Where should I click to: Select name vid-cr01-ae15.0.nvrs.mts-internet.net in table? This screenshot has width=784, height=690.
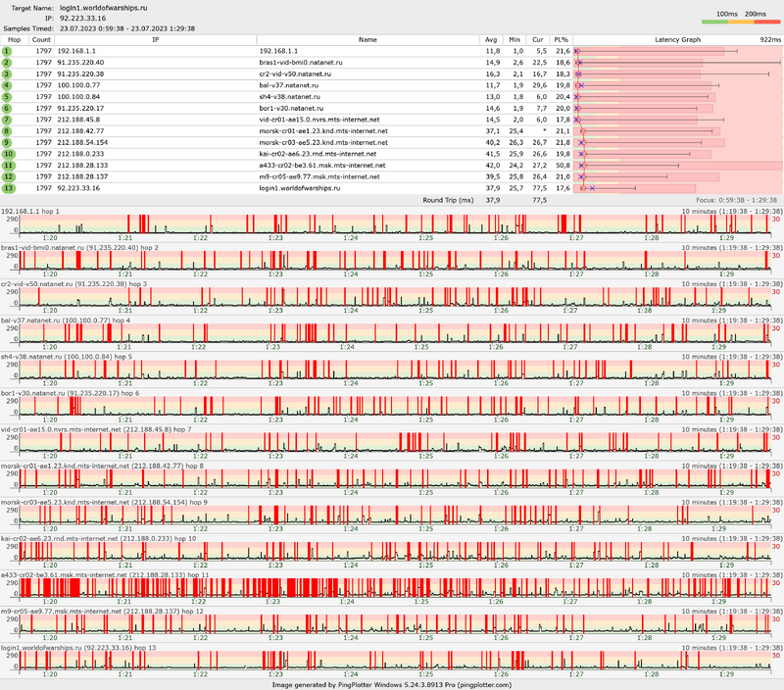pyautogui.click(x=319, y=120)
